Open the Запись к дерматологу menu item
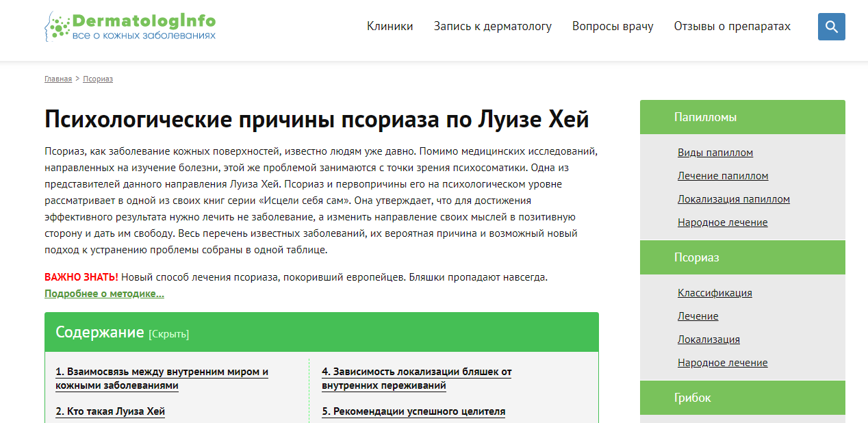 click(x=493, y=27)
